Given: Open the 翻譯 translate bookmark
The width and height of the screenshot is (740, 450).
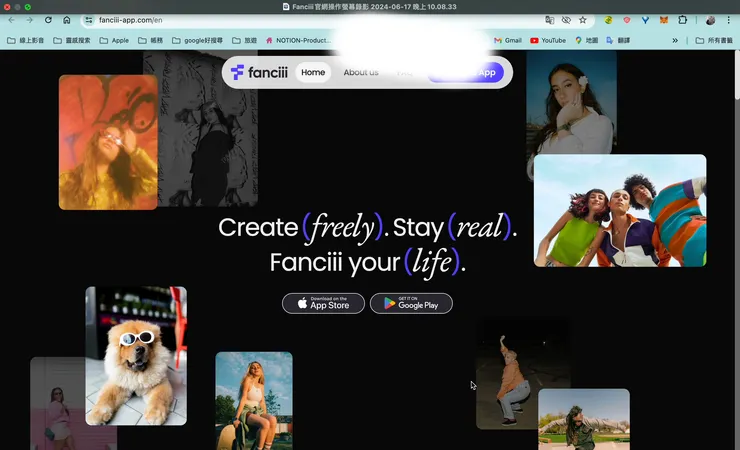Looking at the screenshot, I should pyautogui.click(x=618, y=41).
